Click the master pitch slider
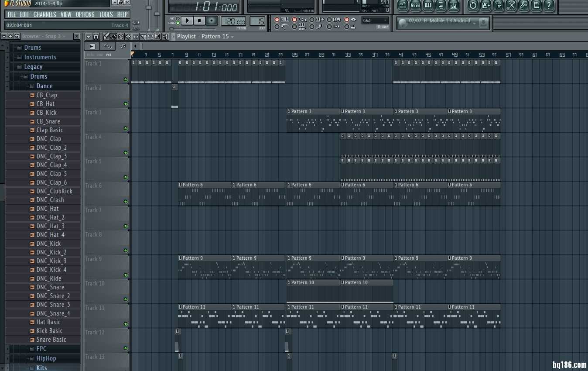 coord(157,14)
